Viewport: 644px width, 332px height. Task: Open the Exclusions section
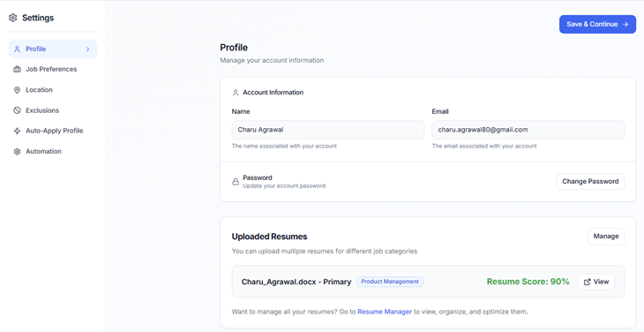click(53, 110)
